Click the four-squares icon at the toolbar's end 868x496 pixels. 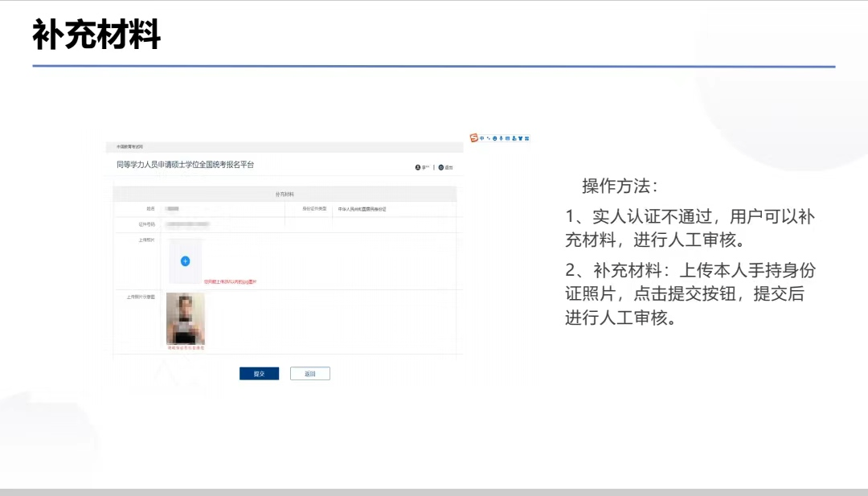527,138
